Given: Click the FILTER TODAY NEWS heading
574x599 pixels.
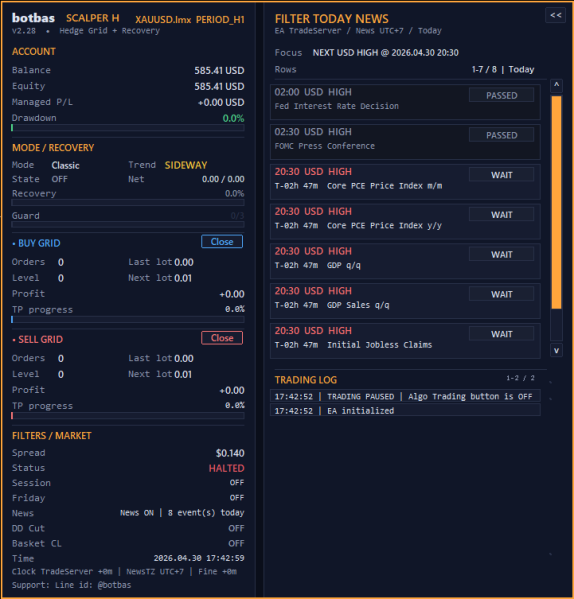Looking at the screenshot, I should (x=331, y=19).
